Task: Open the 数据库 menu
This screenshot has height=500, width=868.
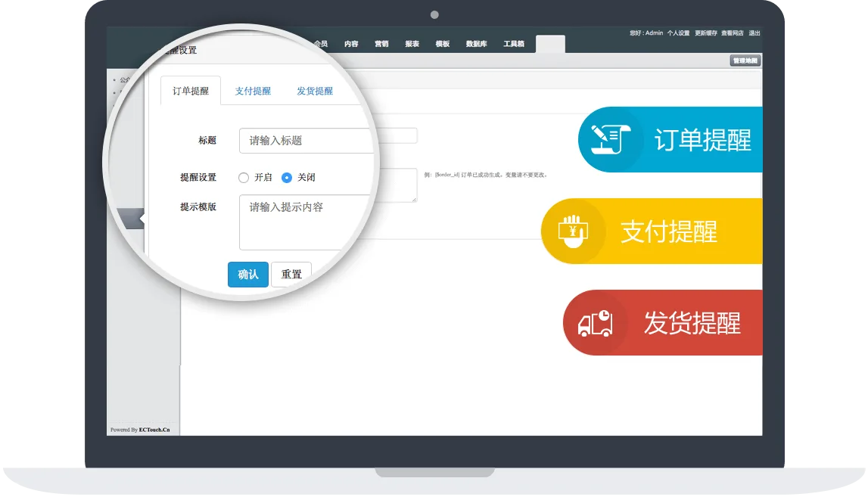Action: tap(476, 44)
